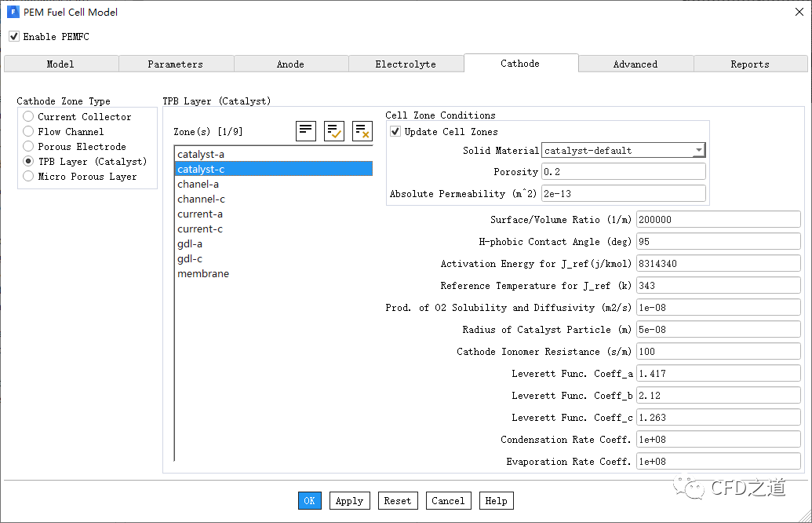This screenshot has height=523, width=812.
Task: Click the Reset button
Action: tap(398, 501)
